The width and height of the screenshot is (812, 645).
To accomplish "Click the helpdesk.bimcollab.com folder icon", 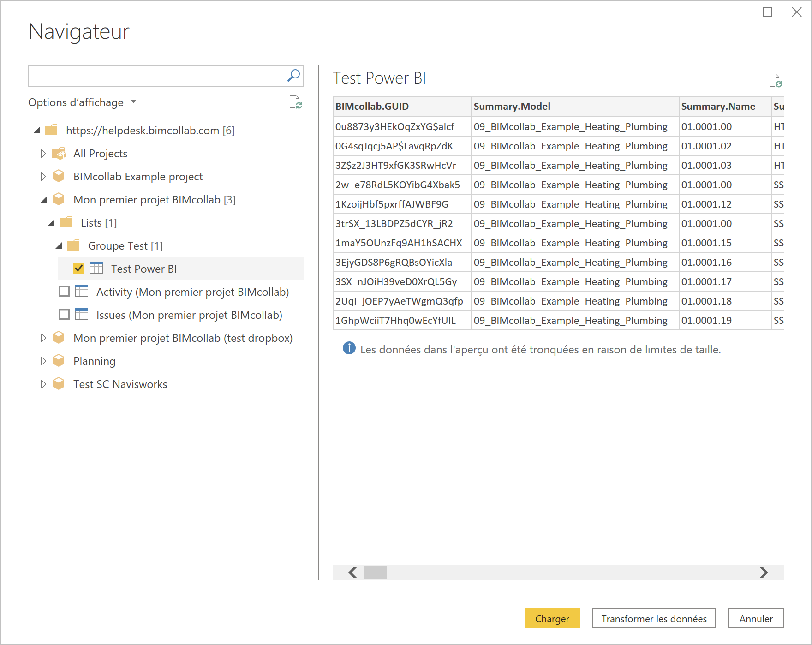I will tap(51, 130).
